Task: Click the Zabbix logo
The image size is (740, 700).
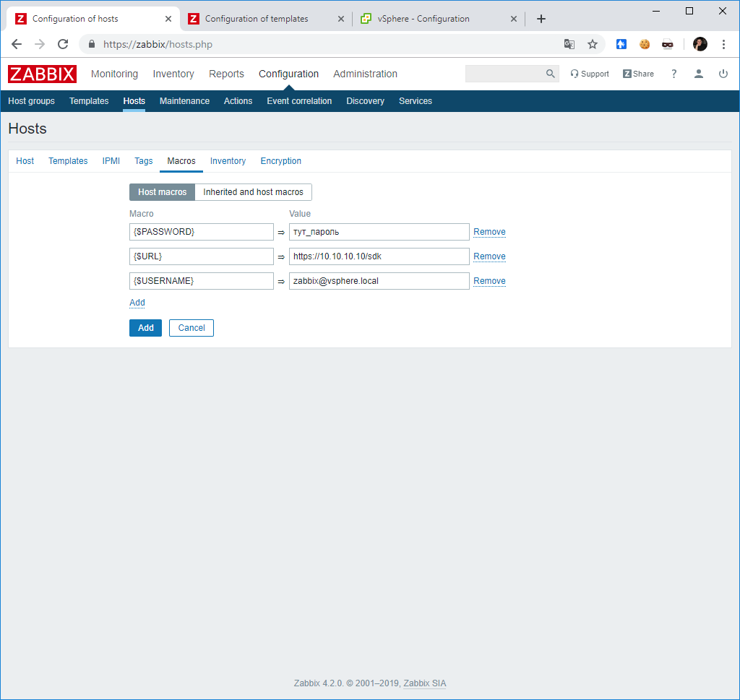Action: pyautogui.click(x=42, y=74)
